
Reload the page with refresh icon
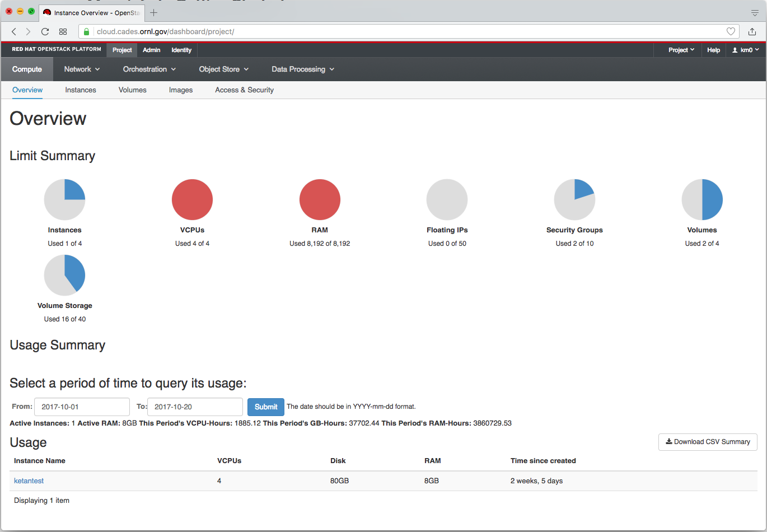(45, 32)
